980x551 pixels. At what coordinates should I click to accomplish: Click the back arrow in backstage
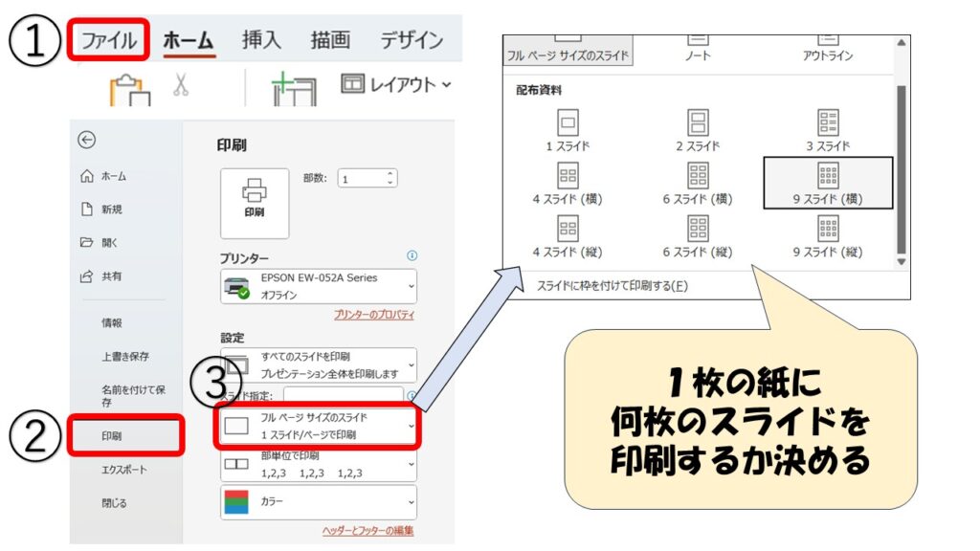click(x=87, y=140)
